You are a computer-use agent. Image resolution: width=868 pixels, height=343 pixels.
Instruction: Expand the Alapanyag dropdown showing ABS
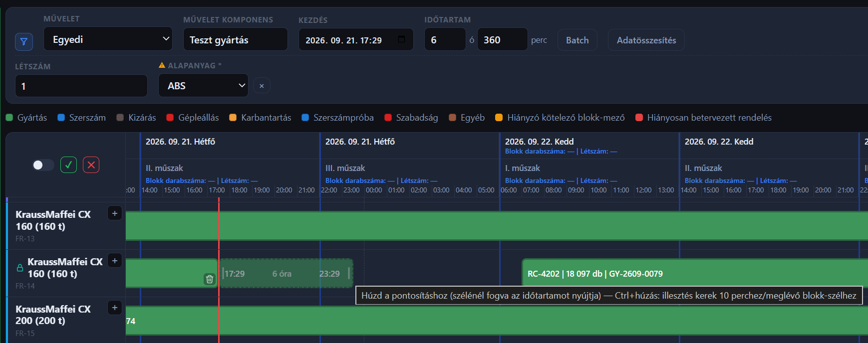(204, 86)
